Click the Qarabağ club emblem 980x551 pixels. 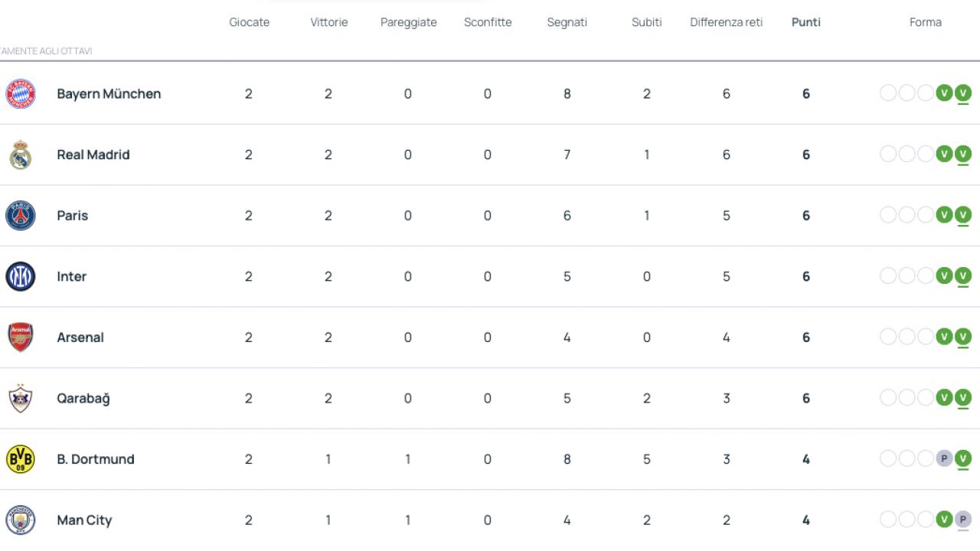[21, 398]
